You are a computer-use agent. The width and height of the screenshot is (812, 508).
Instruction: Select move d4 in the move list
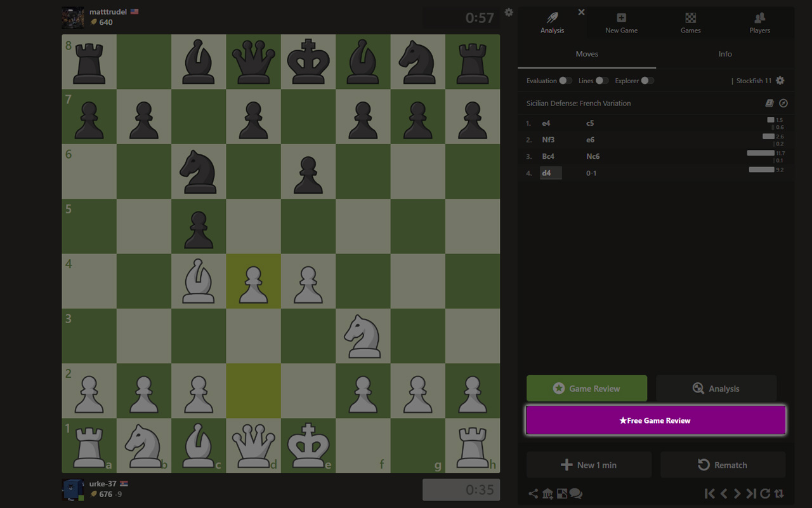pos(550,173)
